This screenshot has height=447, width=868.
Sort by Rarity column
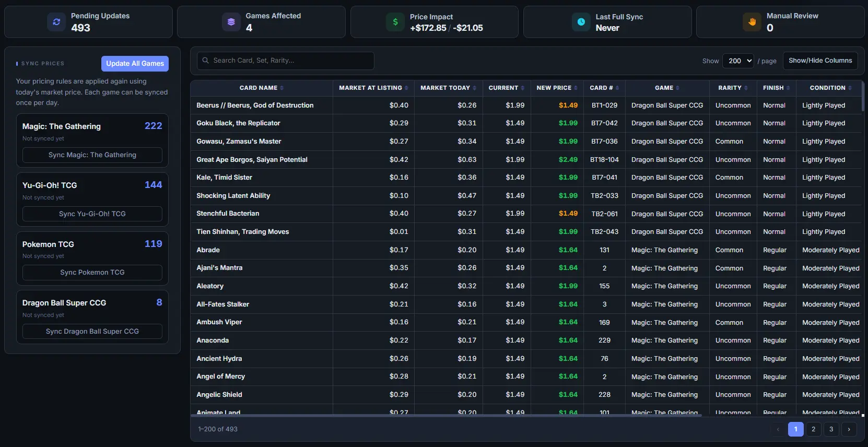(733, 88)
